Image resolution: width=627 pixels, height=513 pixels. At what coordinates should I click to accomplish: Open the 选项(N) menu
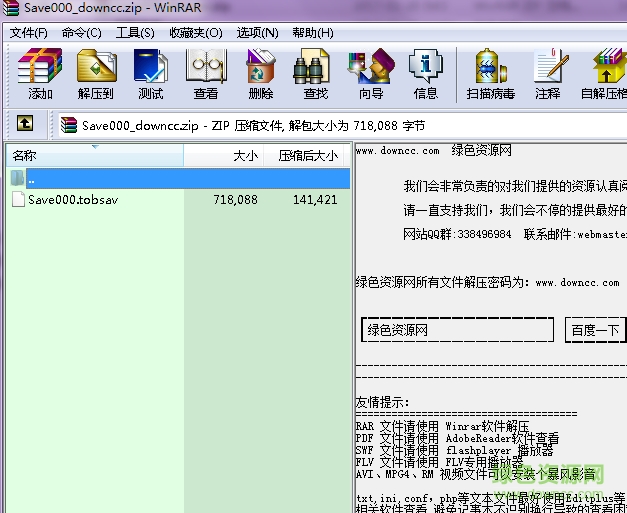[x=257, y=33]
